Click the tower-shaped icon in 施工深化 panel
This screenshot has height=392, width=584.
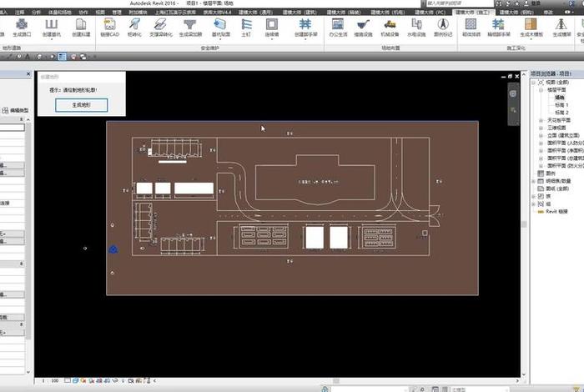tap(561, 24)
